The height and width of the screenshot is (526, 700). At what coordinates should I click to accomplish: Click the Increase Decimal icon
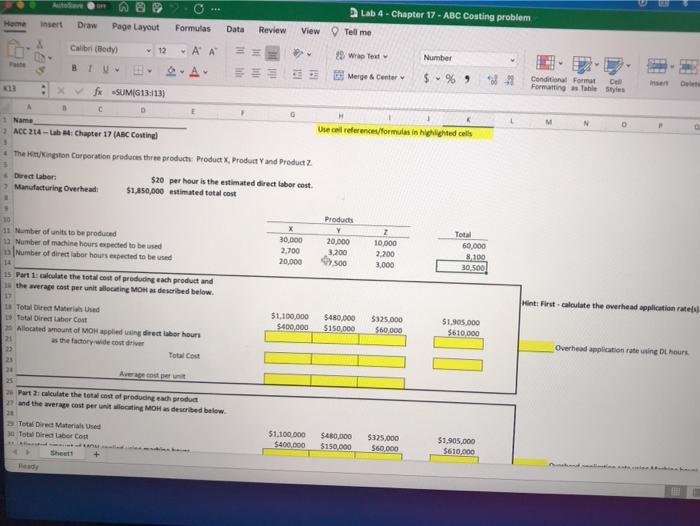pos(492,79)
